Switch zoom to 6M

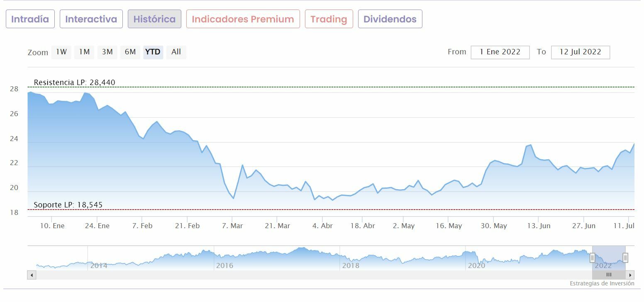[130, 52]
